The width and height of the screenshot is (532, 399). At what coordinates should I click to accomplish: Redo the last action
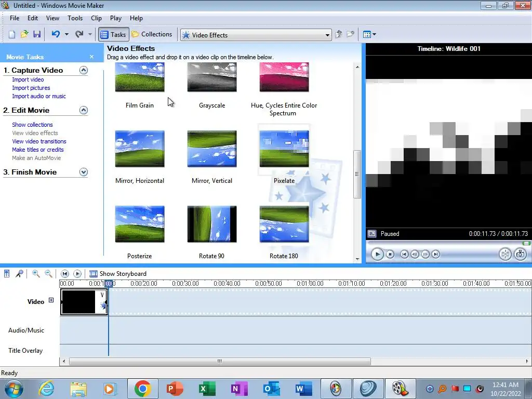[79, 34]
